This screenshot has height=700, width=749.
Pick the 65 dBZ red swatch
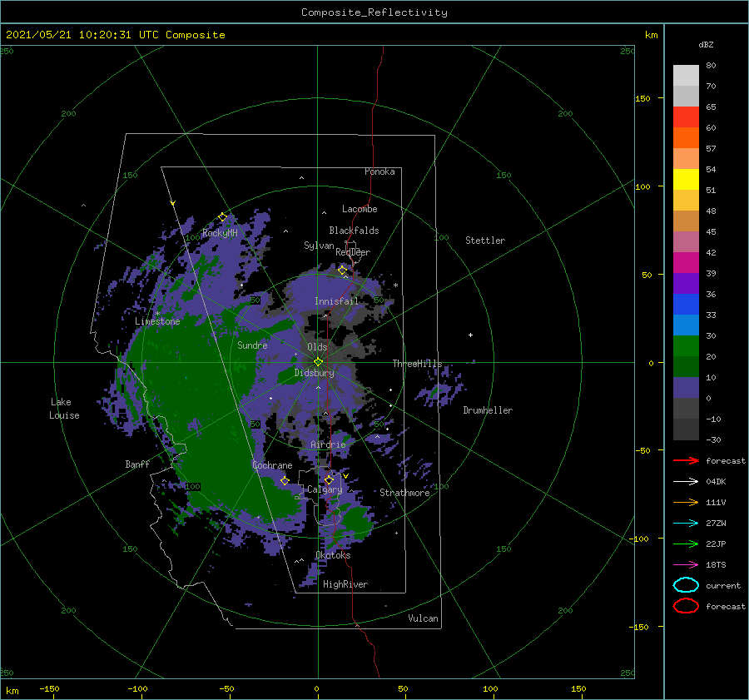[686, 117]
